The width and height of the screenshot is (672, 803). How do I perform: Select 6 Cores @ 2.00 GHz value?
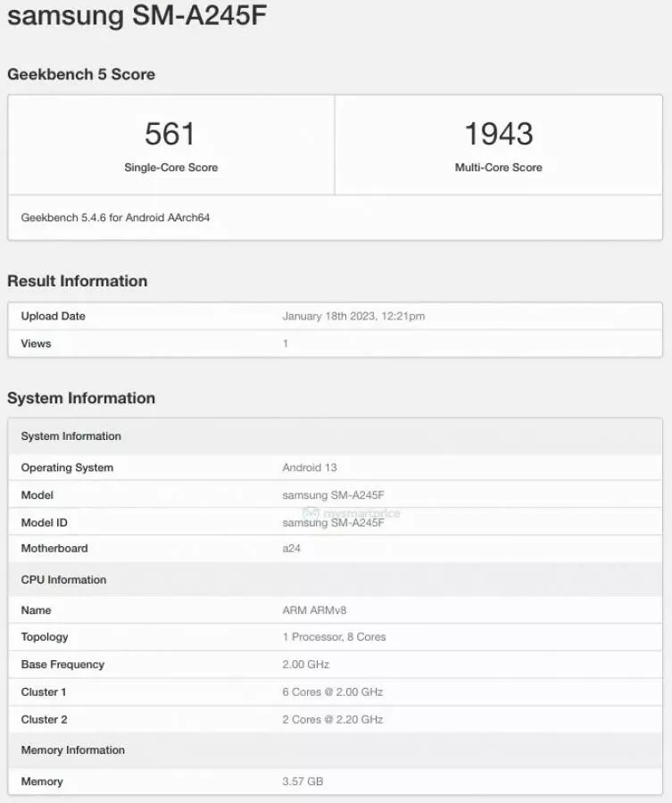click(332, 692)
